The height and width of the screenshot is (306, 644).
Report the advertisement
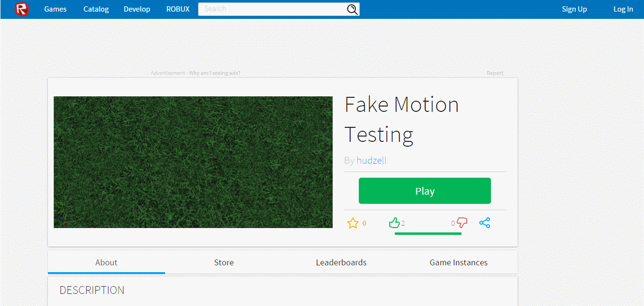click(495, 73)
